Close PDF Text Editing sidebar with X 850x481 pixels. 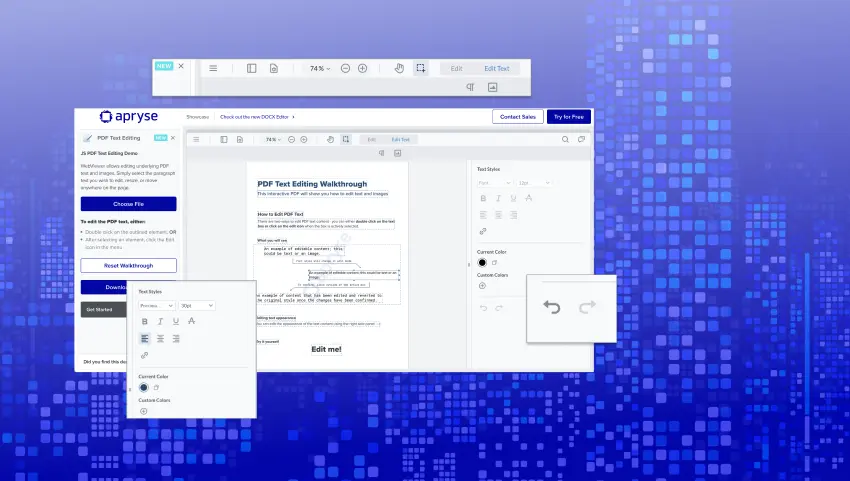(x=173, y=138)
